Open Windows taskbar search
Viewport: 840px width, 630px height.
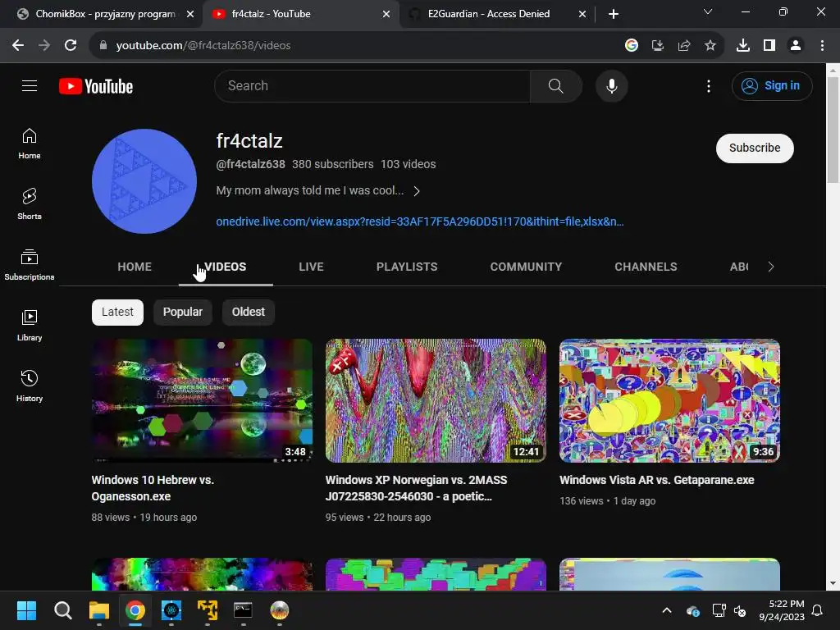coord(62,610)
